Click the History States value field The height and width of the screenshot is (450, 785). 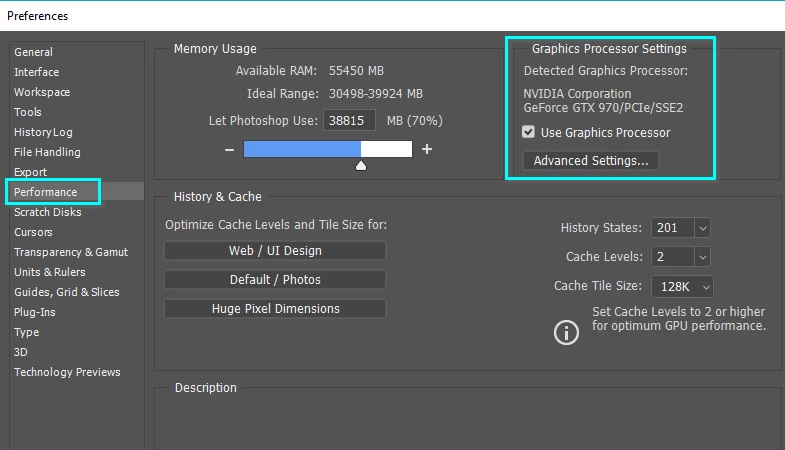click(672, 228)
